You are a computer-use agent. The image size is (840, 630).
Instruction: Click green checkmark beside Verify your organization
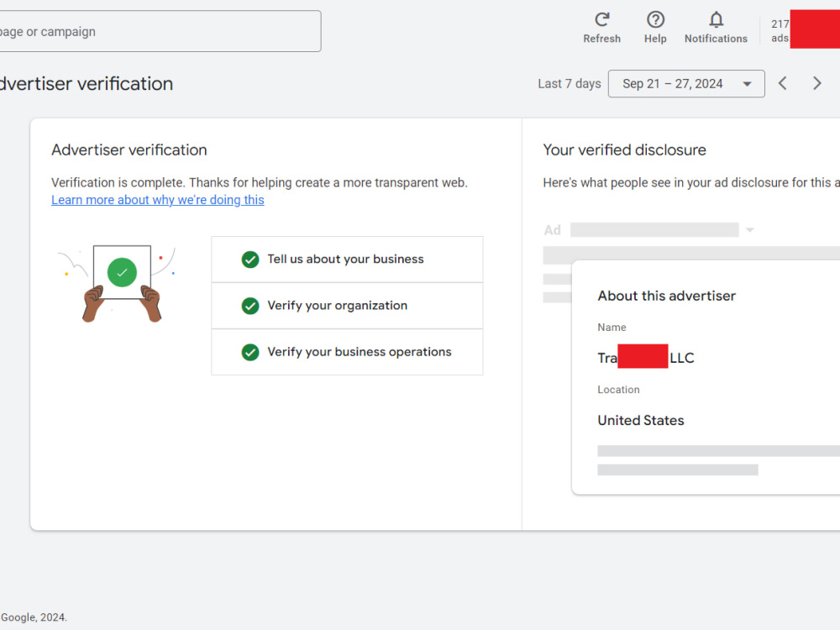[250, 306]
